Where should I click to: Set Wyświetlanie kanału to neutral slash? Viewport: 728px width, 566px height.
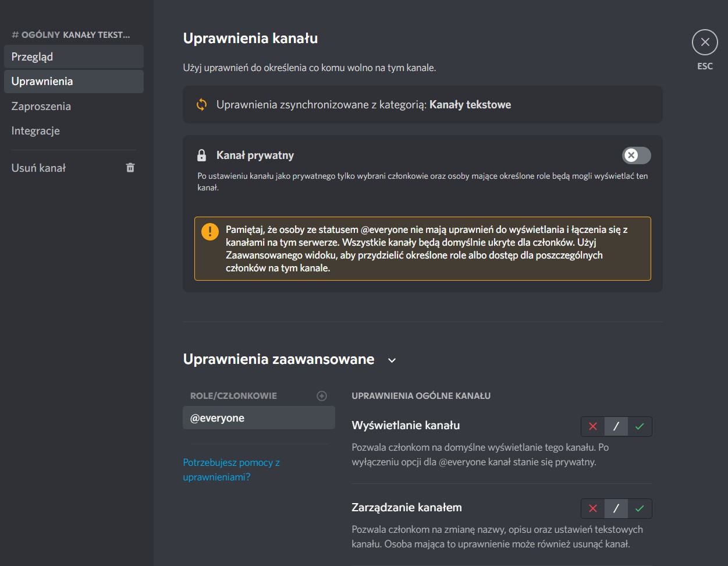[616, 426]
